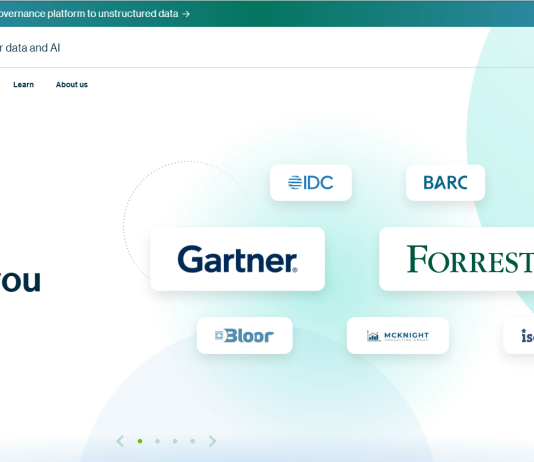Go to the previous carousel slide
534x462 pixels.
120,441
